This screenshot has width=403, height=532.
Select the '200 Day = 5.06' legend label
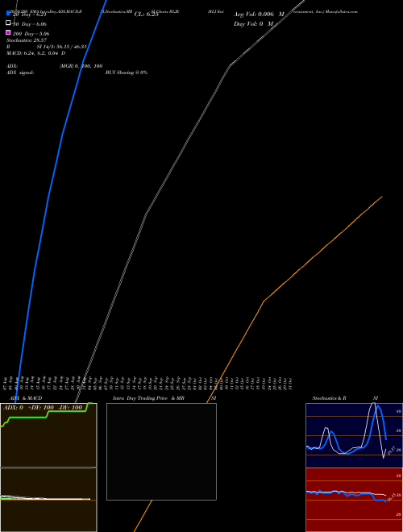(x=31, y=34)
